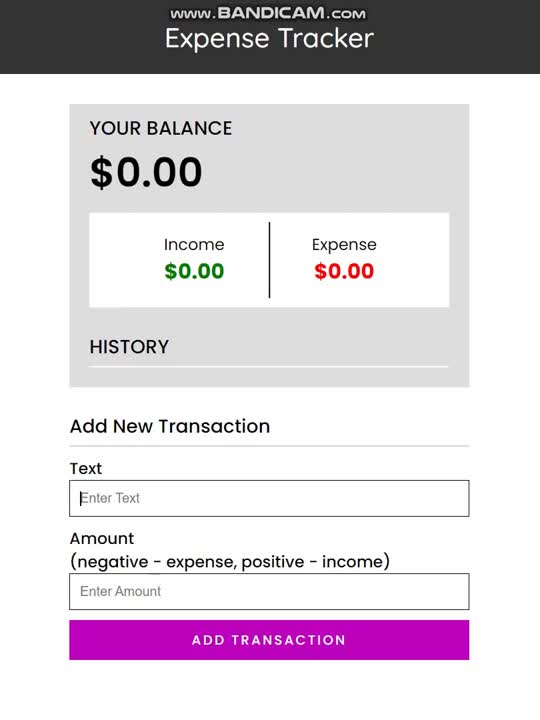
Task: Select the Expense Tracker title
Action: click(270, 38)
